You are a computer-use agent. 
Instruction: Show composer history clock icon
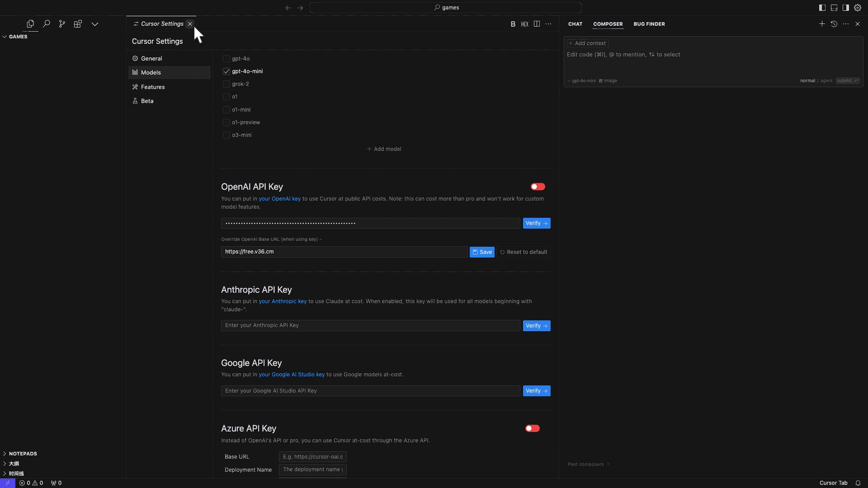[834, 24]
